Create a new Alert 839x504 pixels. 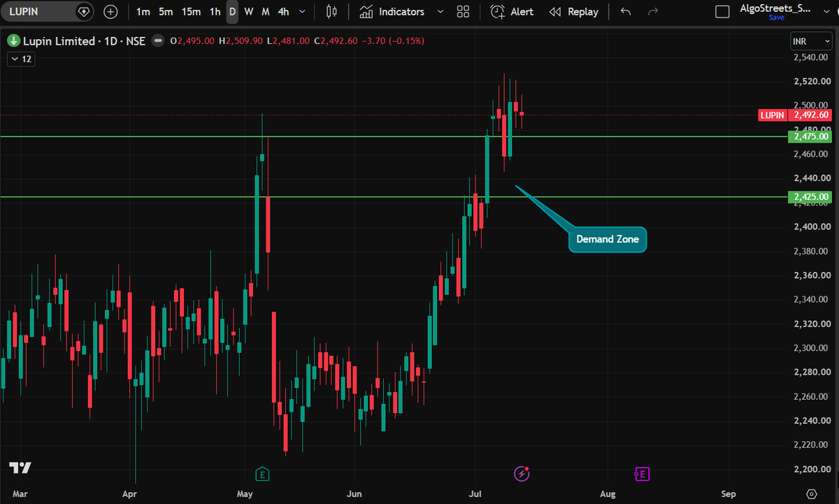pyautogui.click(x=512, y=12)
